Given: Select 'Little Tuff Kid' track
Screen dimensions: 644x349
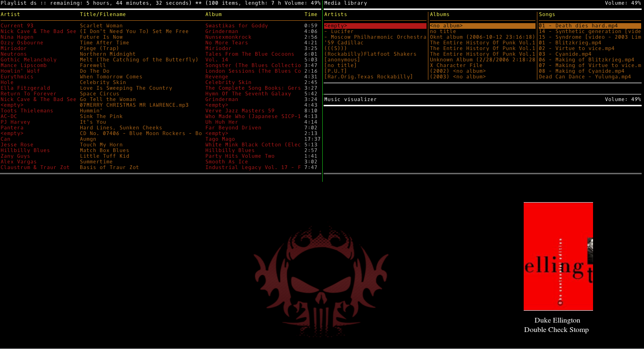Looking at the screenshot, I should [x=160, y=156].
